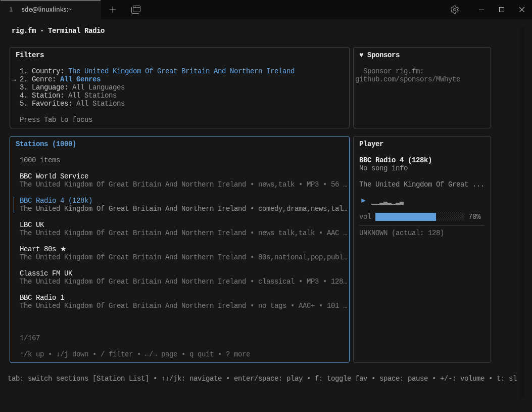Open the Country filter United Kingdom value
Screen dimensions: 532x412
[181, 71]
